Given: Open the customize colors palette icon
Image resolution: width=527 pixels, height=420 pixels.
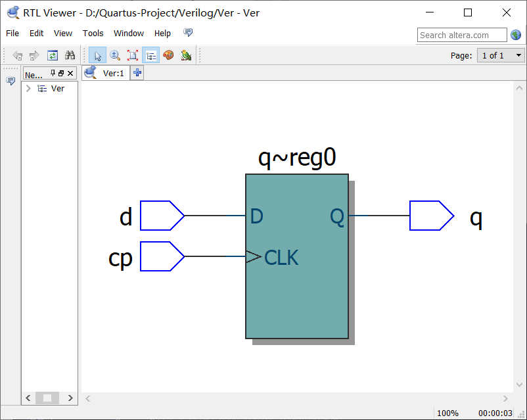Looking at the screenshot, I should (x=168, y=55).
